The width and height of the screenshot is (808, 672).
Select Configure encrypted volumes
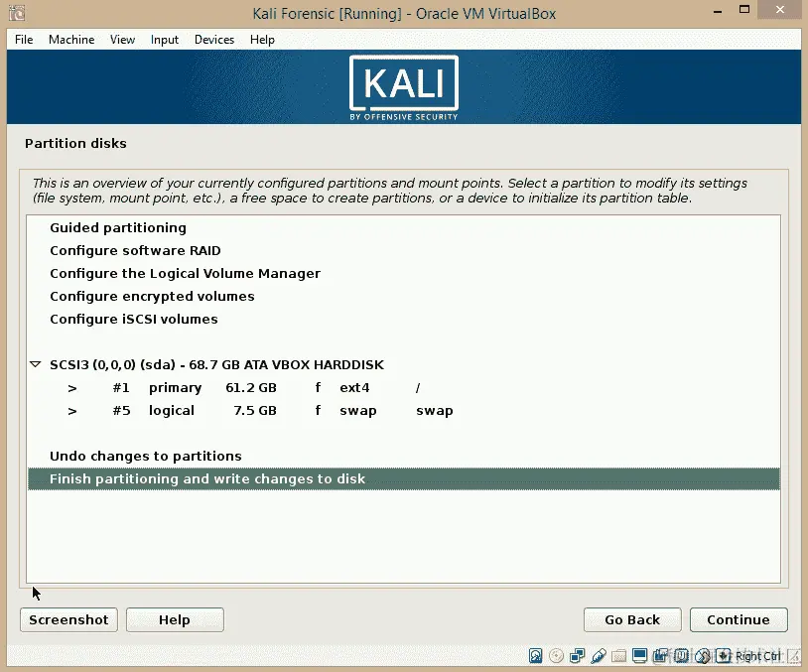point(403,297)
